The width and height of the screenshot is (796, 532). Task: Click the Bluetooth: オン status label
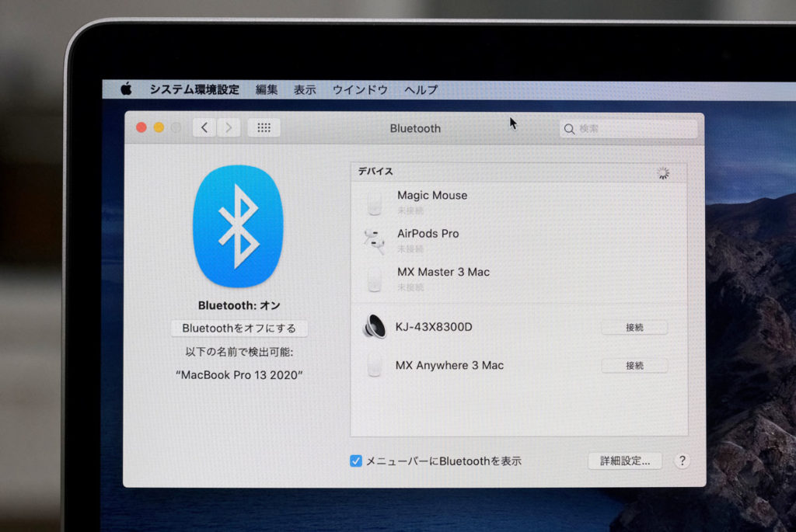click(239, 306)
